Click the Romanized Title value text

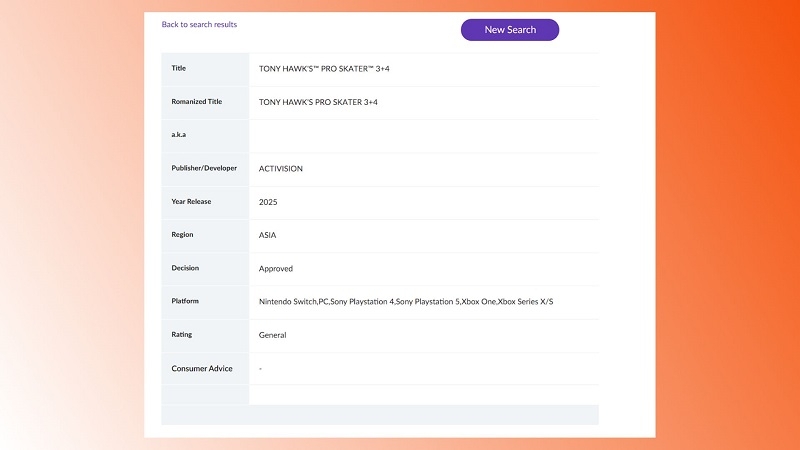coord(318,102)
